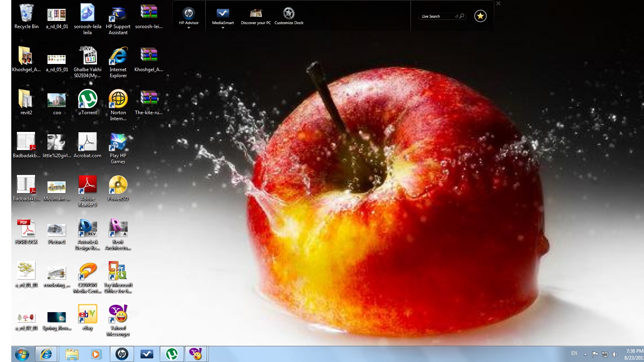Select the µTorrent desktop shortcut
The height and width of the screenshot is (362, 644).
[87, 99]
